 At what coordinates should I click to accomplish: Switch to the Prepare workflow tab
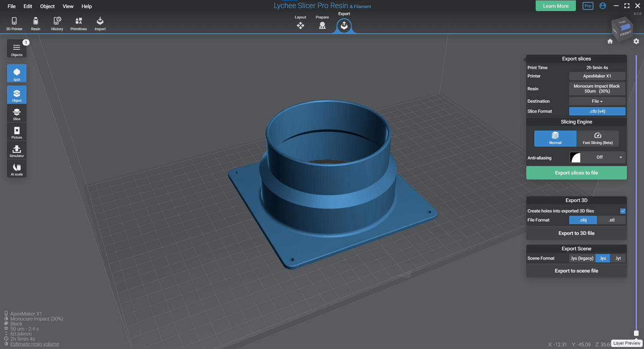point(322,25)
